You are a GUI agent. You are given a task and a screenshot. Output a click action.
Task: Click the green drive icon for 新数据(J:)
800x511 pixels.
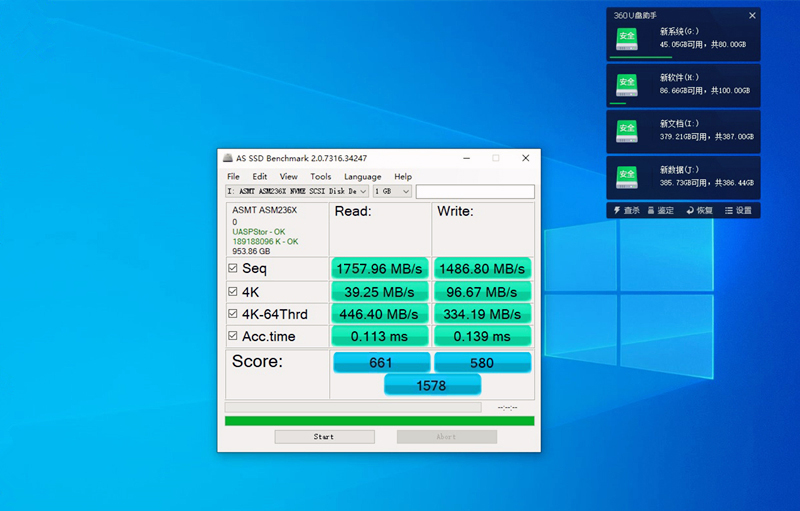point(627,176)
